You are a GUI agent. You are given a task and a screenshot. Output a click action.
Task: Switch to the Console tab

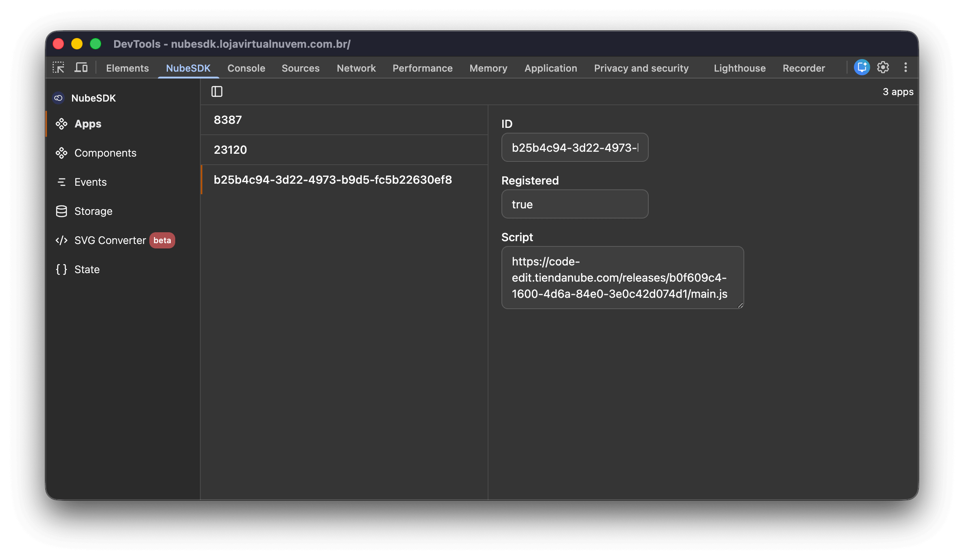coord(246,68)
